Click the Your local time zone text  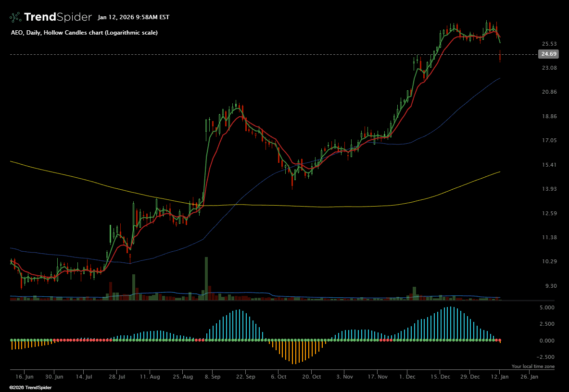click(x=533, y=367)
